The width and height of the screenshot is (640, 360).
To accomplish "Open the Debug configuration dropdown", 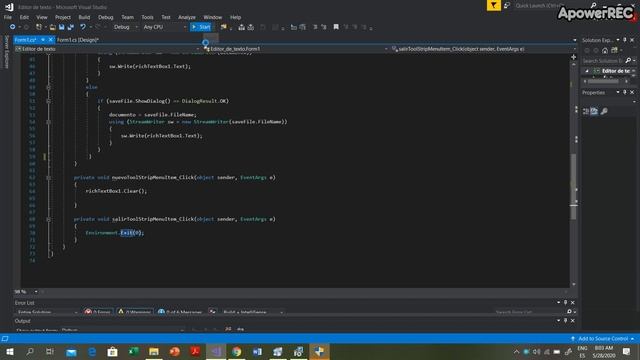I will click(x=126, y=27).
